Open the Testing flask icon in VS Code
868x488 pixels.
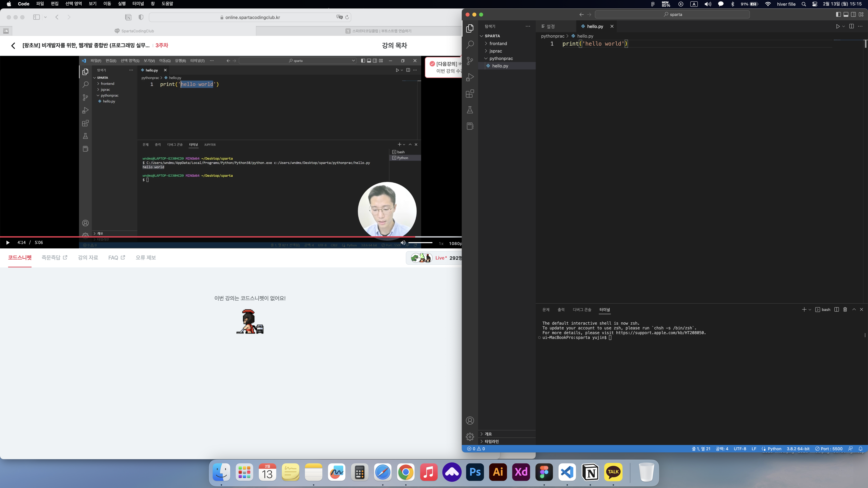coord(470,110)
